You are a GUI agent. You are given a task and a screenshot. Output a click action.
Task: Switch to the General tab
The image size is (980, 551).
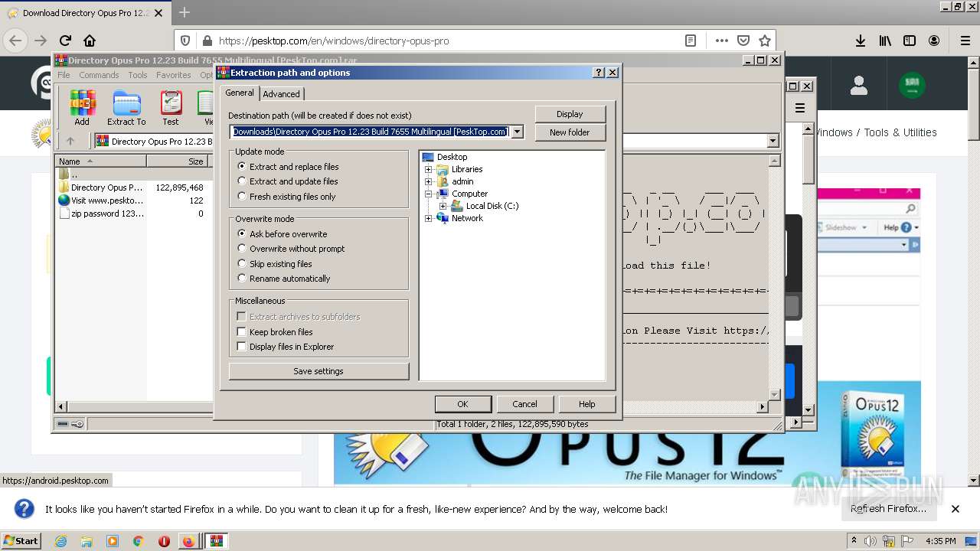[239, 93]
